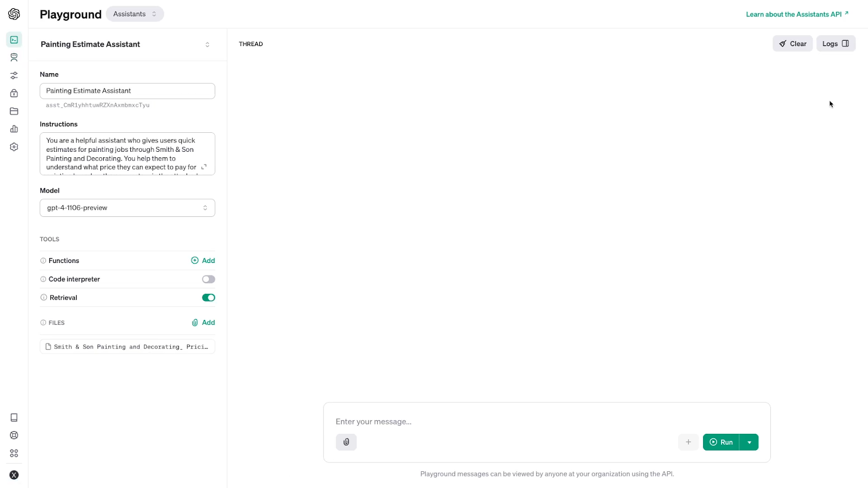This screenshot has height=488, width=868.
Task: Select the Smith & Son Painting file
Action: (127, 347)
